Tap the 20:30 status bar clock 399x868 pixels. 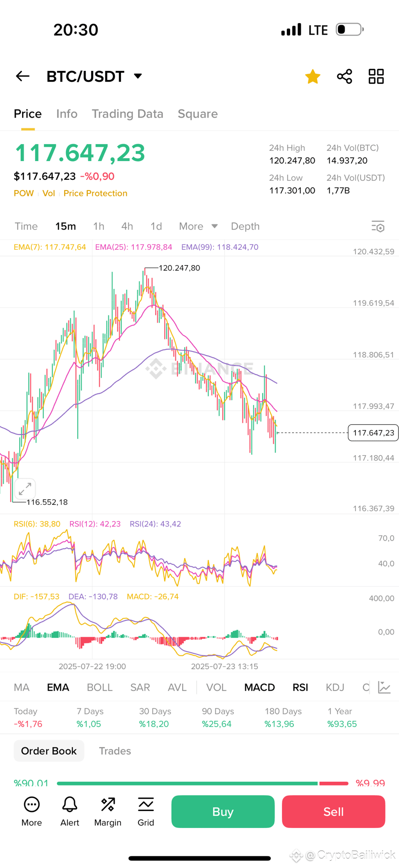(x=76, y=30)
